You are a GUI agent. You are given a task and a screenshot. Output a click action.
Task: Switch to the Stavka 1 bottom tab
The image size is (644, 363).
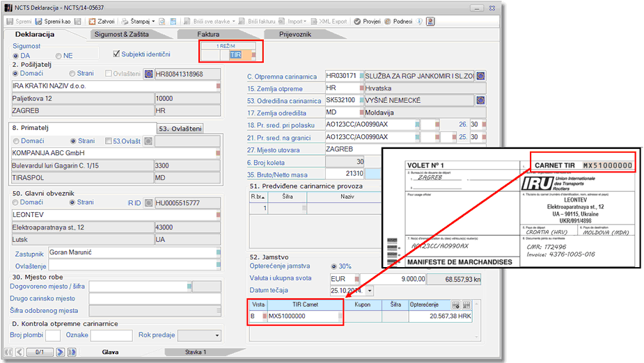coord(196,352)
